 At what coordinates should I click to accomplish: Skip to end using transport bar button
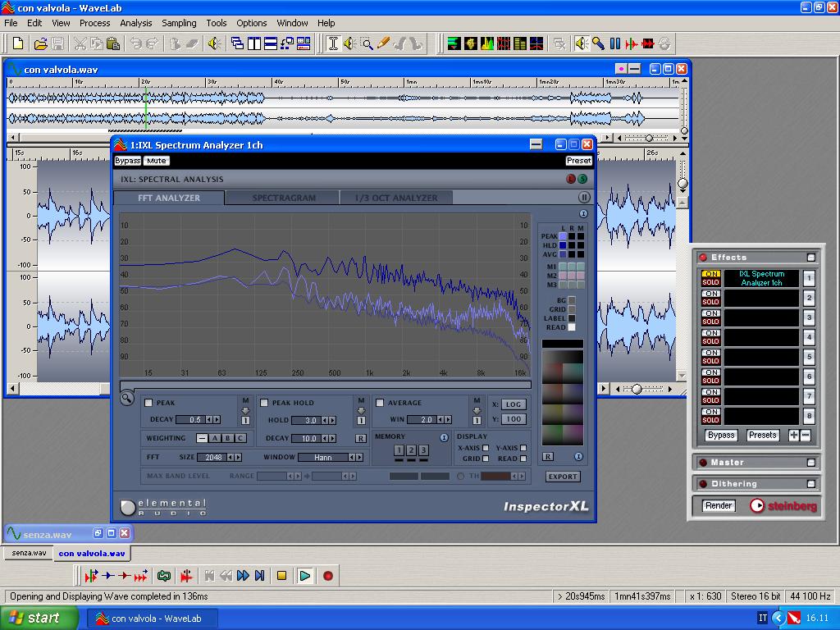[x=260, y=576]
